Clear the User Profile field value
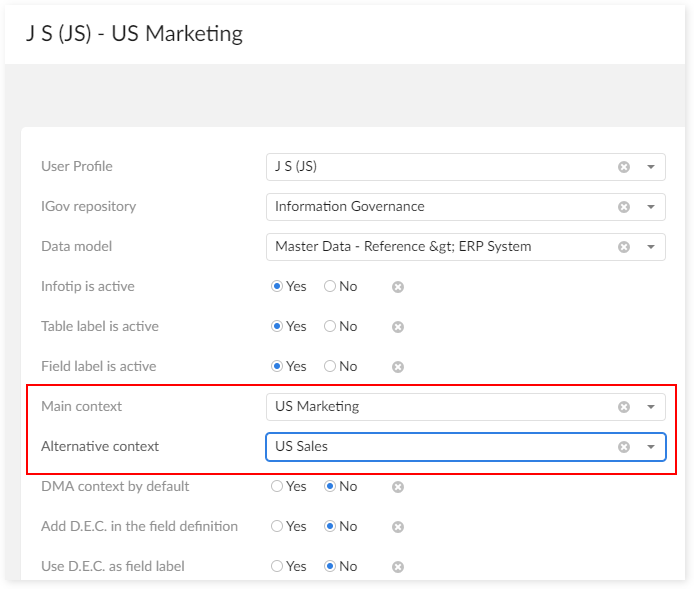Image resolution: width=694 pixels, height=589 pixels. click(624, 167)
